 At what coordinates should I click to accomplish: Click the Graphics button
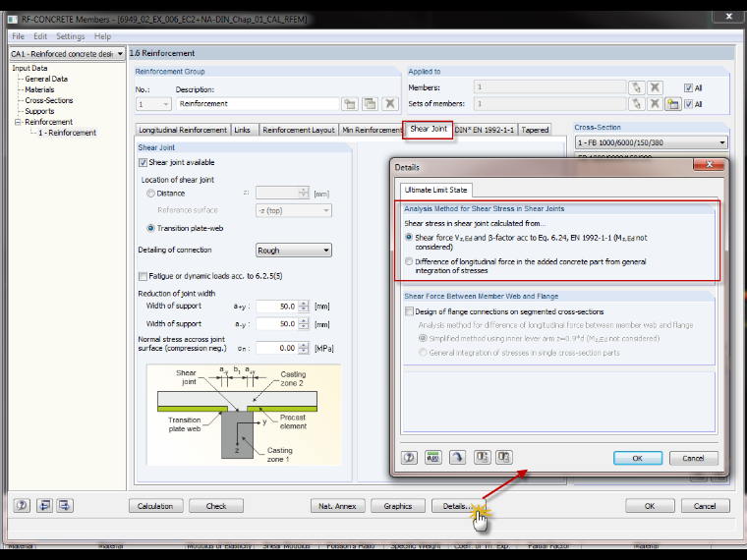[x=398, y=506]
